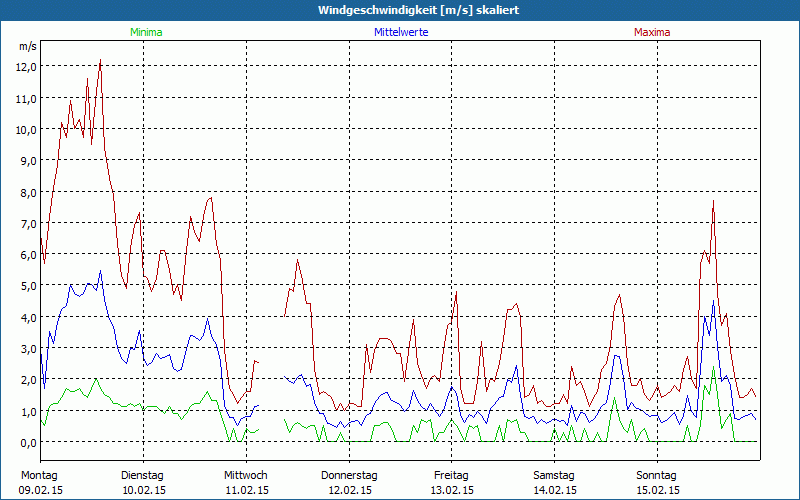Click the red Maxima peak above 12 m/s on Montag
This screenshot has height=500, width=800.
click(100, 60)
